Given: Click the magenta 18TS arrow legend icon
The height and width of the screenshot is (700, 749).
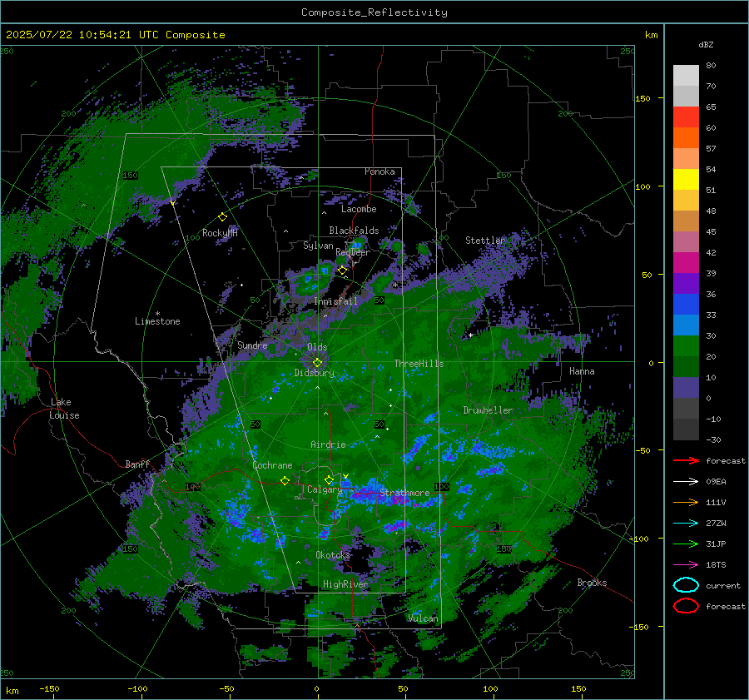Looking at the screenshot, I should pyautogui.click(x=686, y=565).
